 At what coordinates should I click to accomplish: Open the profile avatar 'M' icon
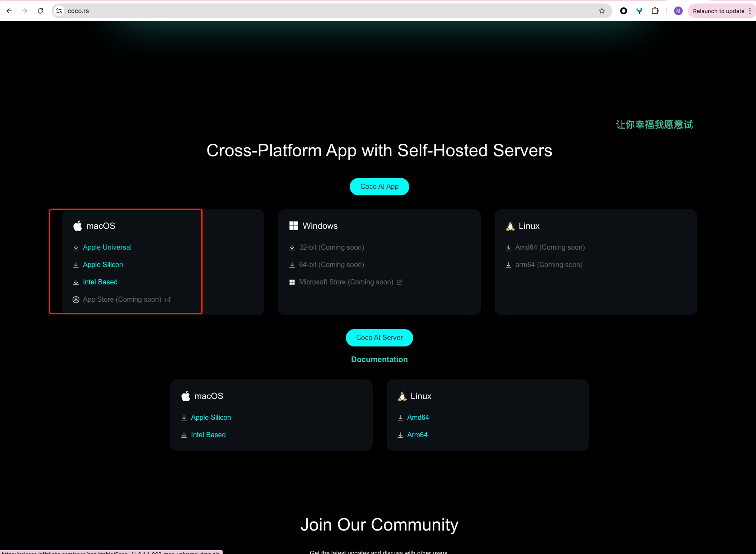click(x=678, y=11)
